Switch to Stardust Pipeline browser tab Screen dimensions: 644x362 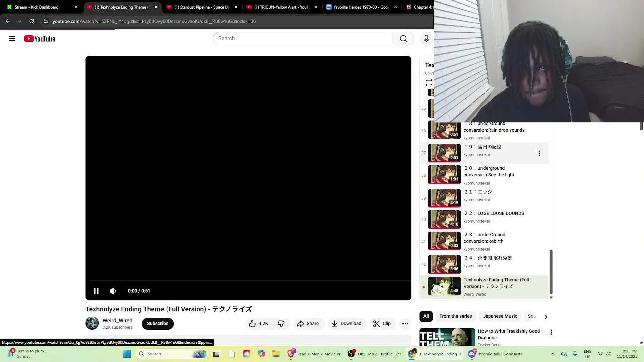[x=201, y=7]
